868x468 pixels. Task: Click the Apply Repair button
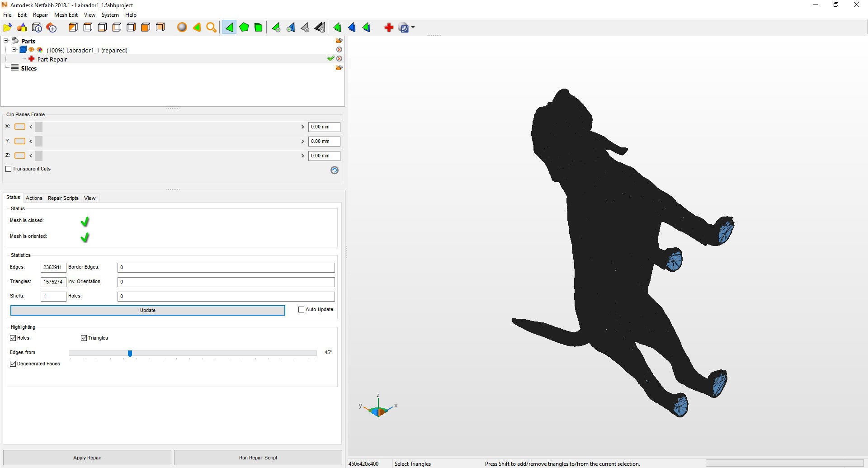pos(87,458)
